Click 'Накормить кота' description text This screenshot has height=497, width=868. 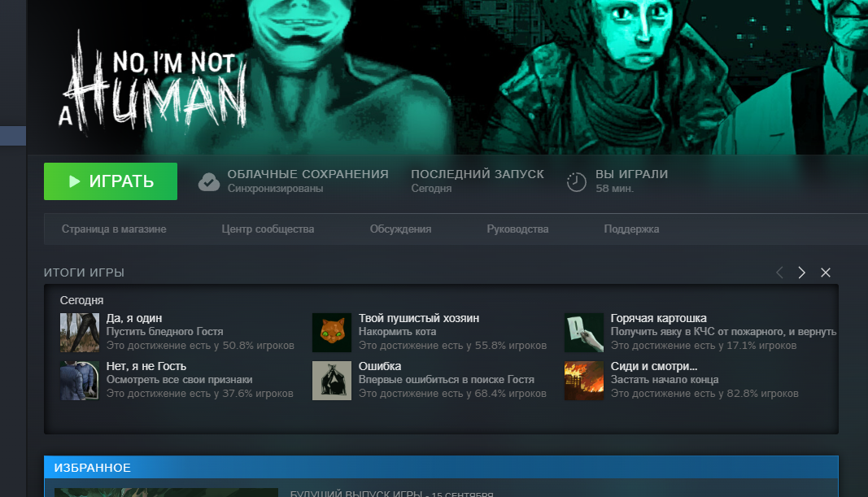click(398, 332)
